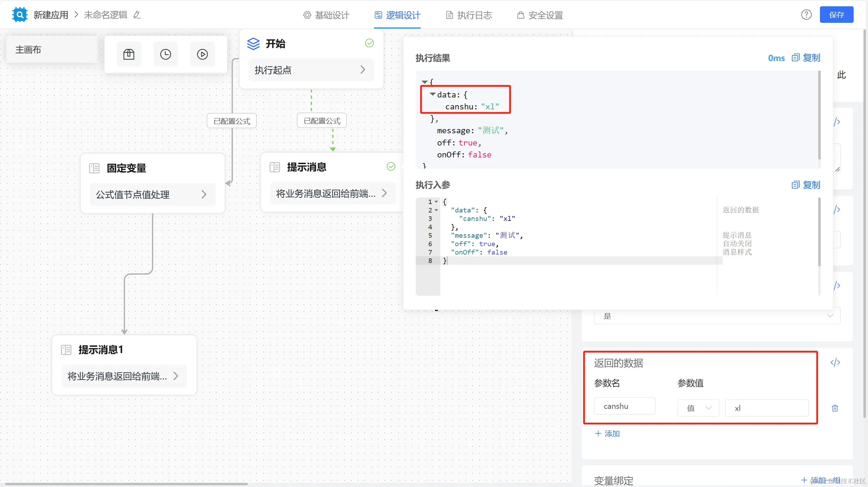868x487 pixels.
Task: Open the 值 type dropdown
Action: [698, 408]
